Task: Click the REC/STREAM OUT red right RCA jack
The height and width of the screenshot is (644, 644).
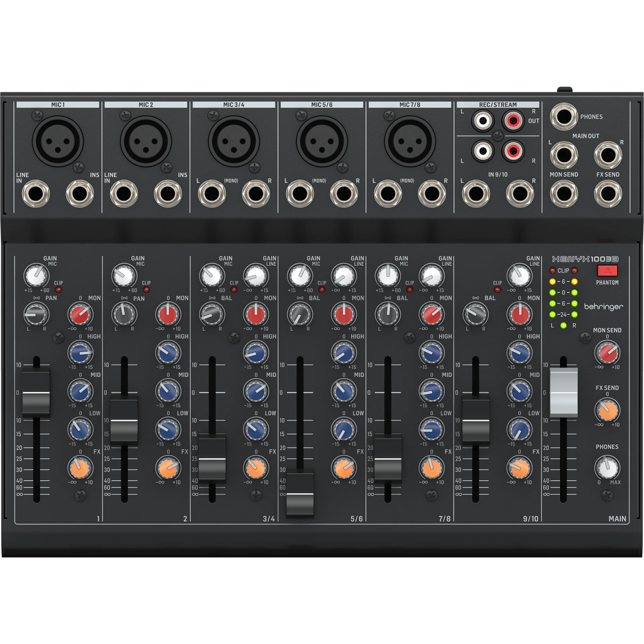Action: pyautogui.click(x=513, y=120)
